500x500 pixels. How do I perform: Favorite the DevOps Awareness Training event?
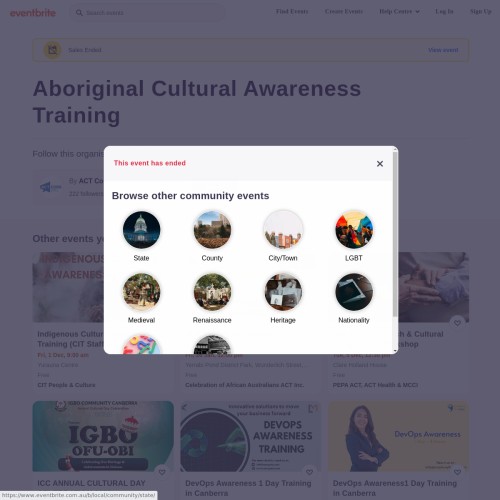tap(310, 472)
